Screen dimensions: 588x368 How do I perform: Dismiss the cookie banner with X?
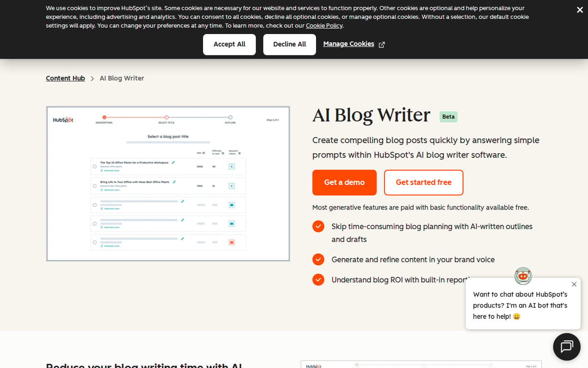point(580,10)
